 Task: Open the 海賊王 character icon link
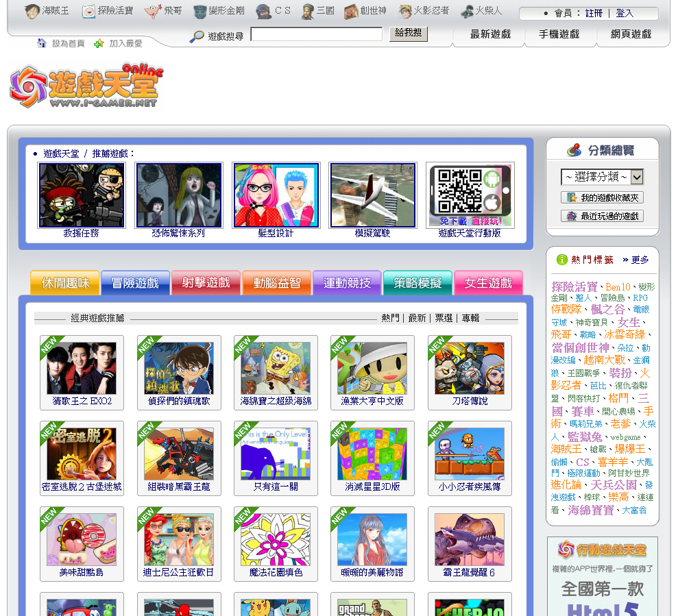click(x=32, y=12)
